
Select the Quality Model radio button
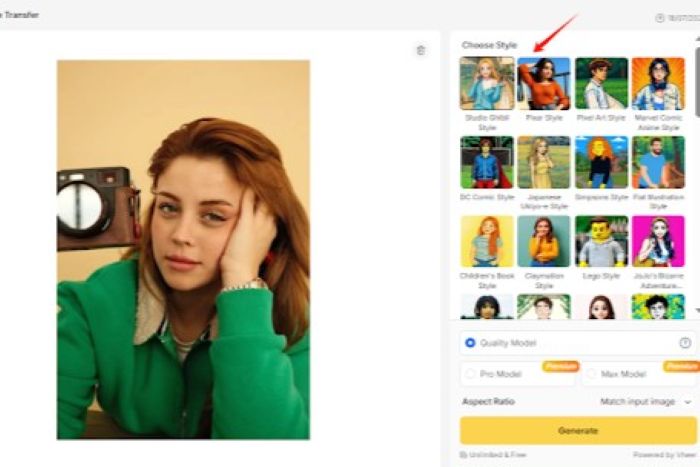click(x=470, y=343)
